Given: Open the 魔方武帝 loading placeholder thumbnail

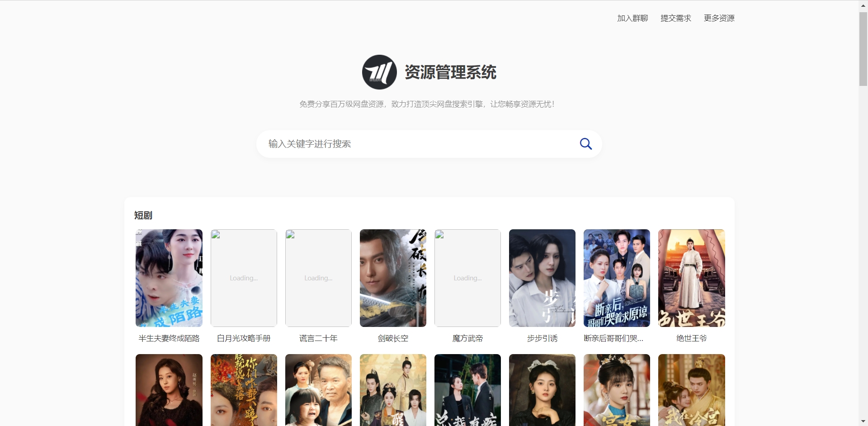Looking at the screenshot, I should [467, 278].
